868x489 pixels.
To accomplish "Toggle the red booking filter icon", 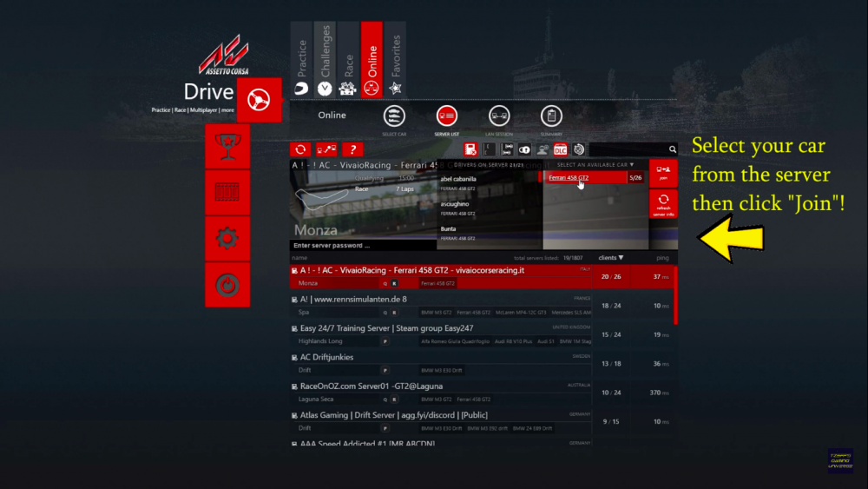I will (x=470, y=149).
